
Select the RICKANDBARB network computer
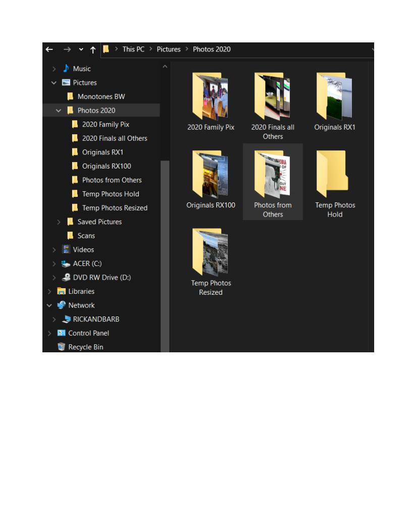click(x=96, y=320)
